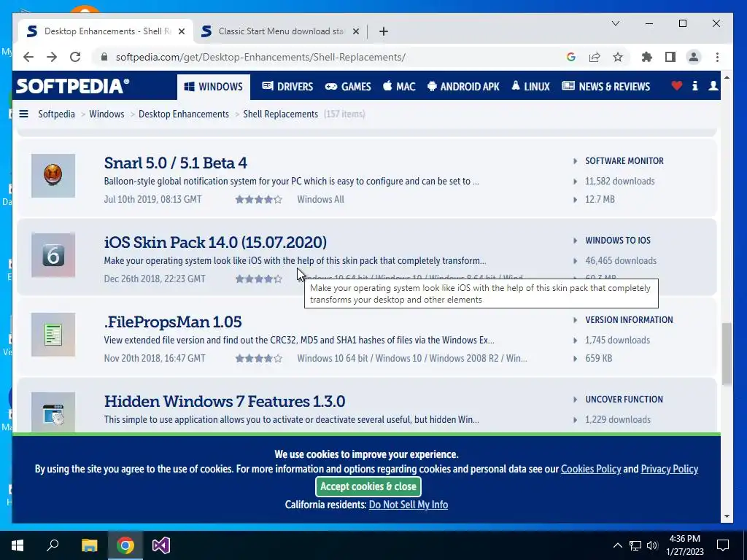Screen dimensions: 747x560
Task: Go forward with the browser forward arrow
Action: tap(52, 57)
